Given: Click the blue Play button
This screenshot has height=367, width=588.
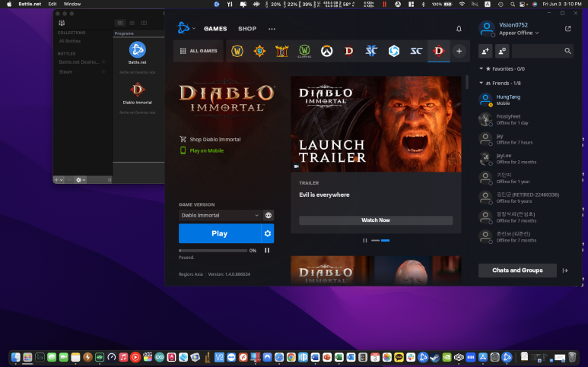Looking at the screenshot, I should pyautogui.click(x=220, y=233).
